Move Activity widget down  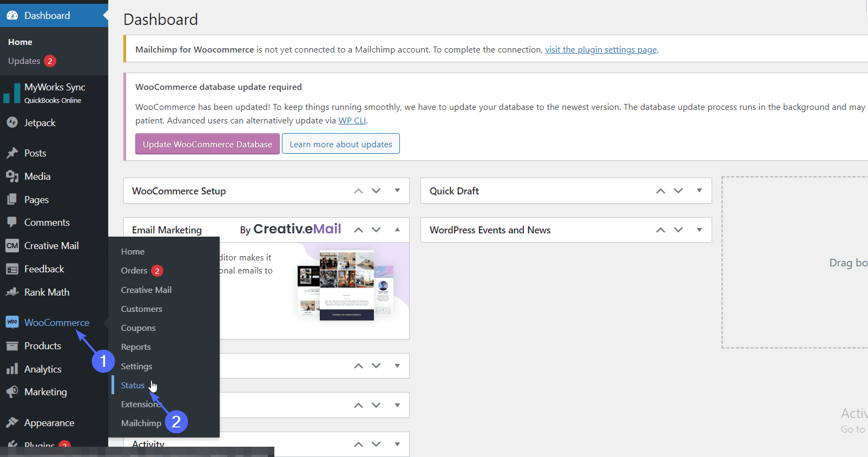(x=376, y=445)
